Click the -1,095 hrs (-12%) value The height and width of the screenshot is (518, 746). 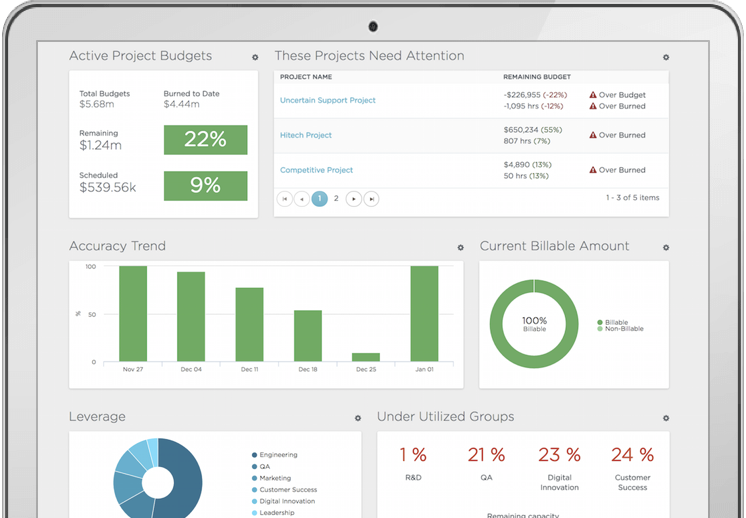pyautogui.click(x=533, y=106)
